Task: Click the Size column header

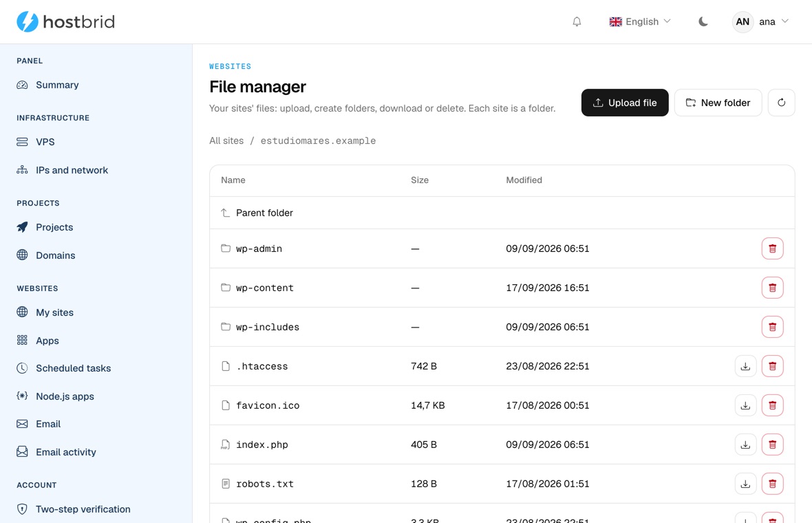Action: tap(420, 180)
